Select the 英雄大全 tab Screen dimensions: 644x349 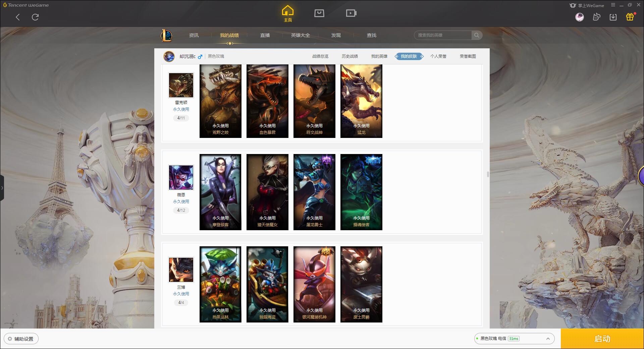pos(301,35)
